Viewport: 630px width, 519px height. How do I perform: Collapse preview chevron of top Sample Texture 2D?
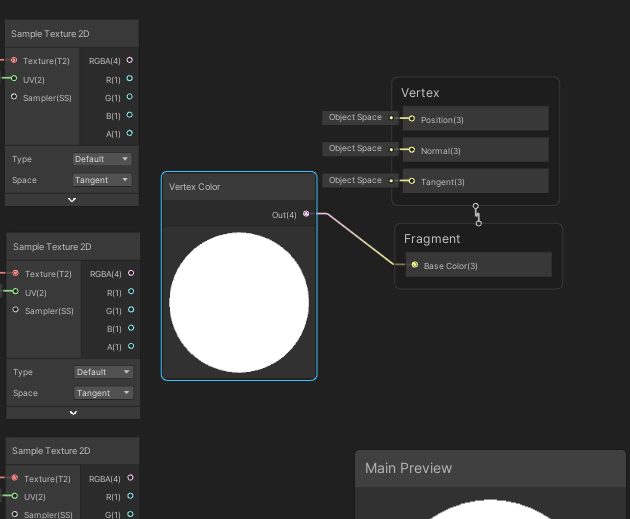point(72,200)
